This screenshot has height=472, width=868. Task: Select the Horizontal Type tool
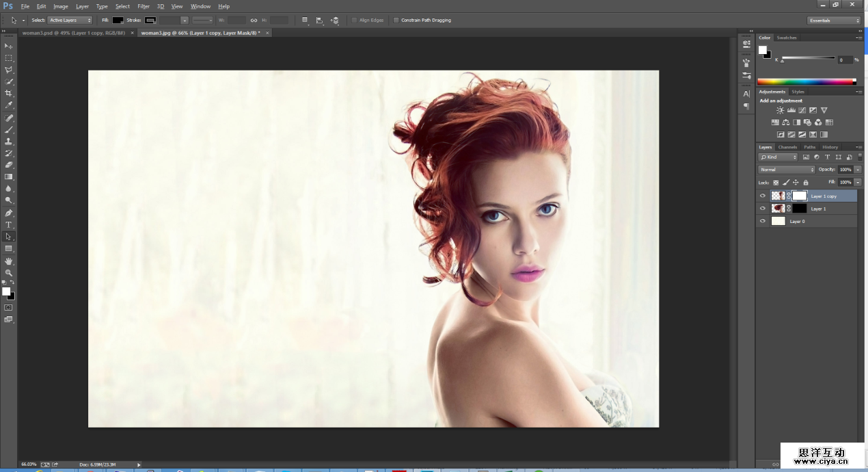[9, 224]
